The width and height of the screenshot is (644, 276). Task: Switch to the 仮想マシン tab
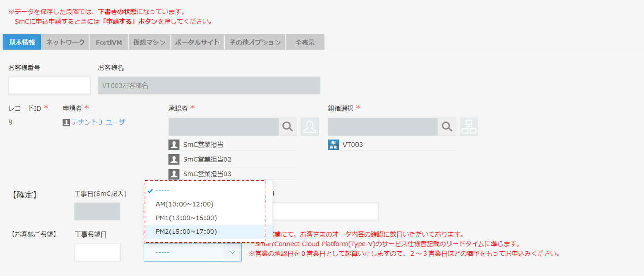coord(149,42)
